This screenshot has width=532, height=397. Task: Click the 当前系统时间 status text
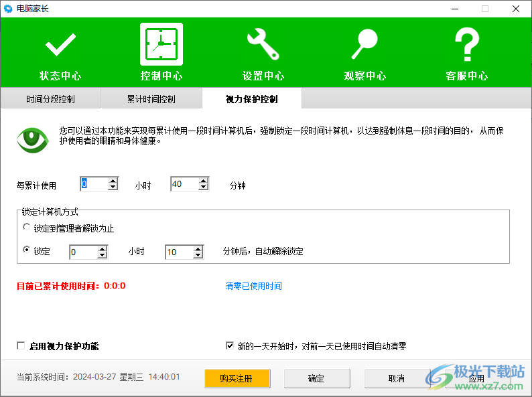tap(98, 377)
